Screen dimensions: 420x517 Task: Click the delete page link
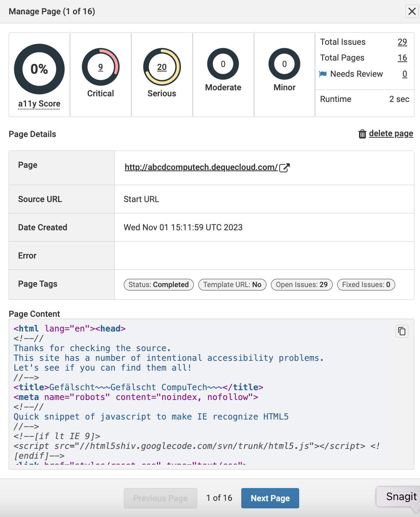click(391, 134)
